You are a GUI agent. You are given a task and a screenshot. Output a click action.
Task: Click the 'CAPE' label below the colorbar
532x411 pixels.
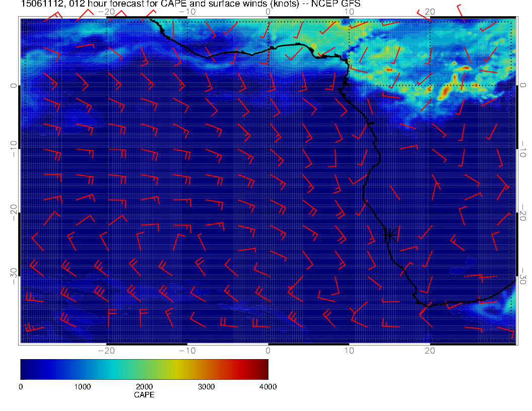(144, 395)
